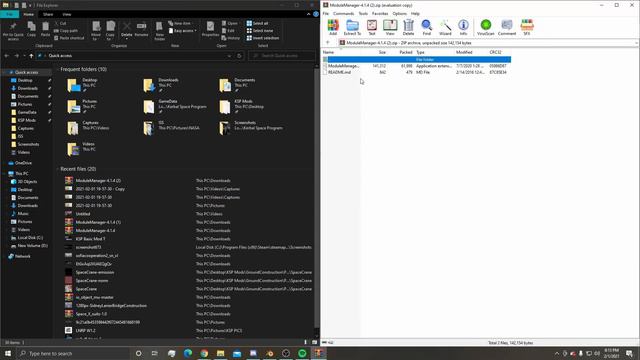Open the File tab in Explorer
The image size is (640, 360).
point(9,14)
